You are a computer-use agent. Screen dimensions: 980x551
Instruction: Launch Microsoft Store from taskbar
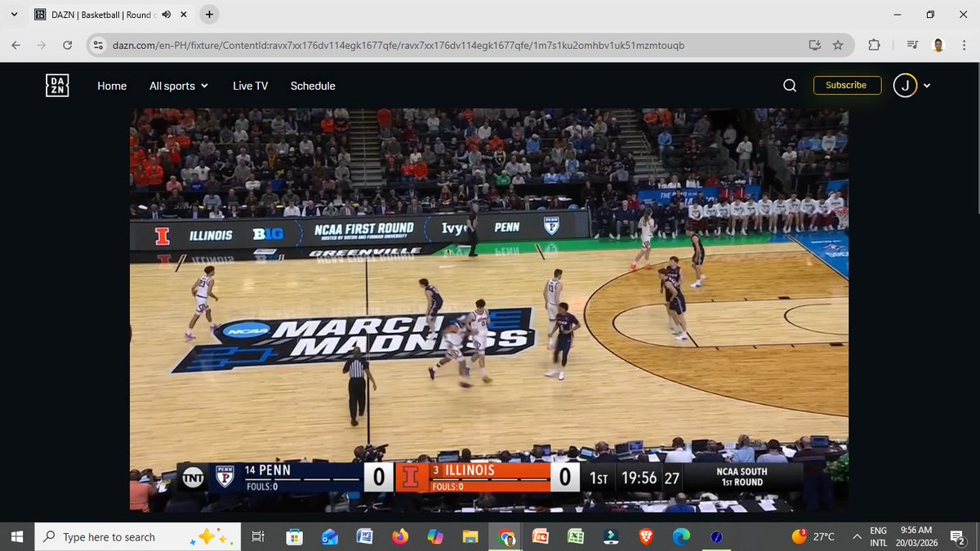tap(294, 536)
